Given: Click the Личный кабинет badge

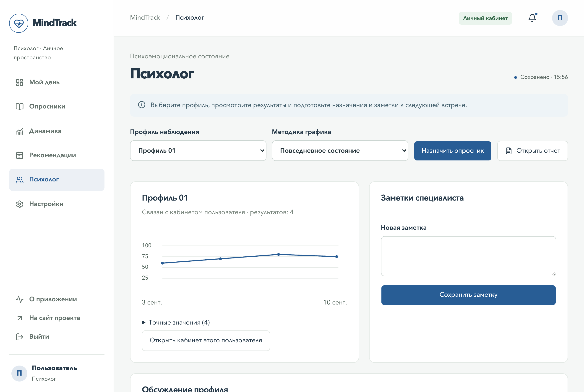Looking at the screenshot, I should 485,18.
